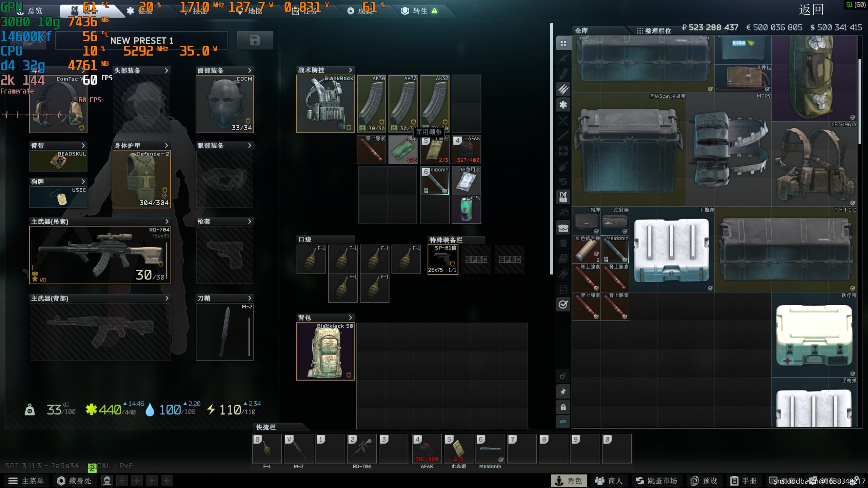Click the M-2 knife in quick slot V
This screenshot has width=868, height=488.
(298, 449)
